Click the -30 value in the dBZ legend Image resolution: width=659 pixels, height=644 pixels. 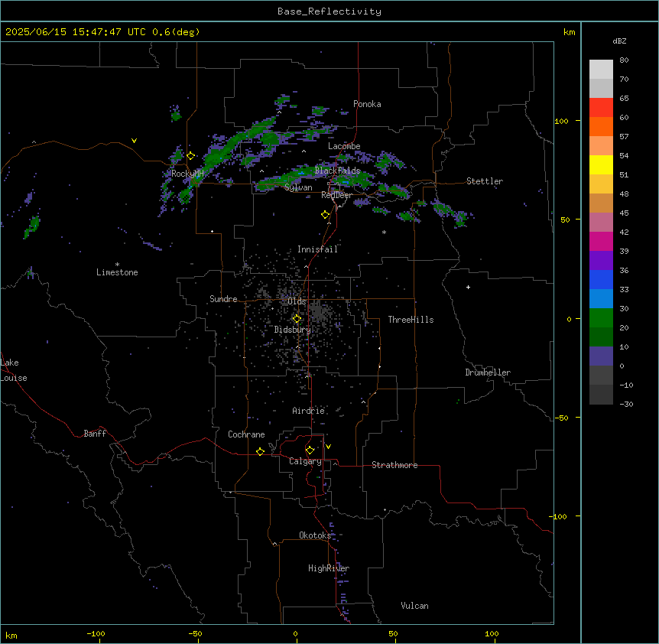pyautogui.click(x=626, y=404)
